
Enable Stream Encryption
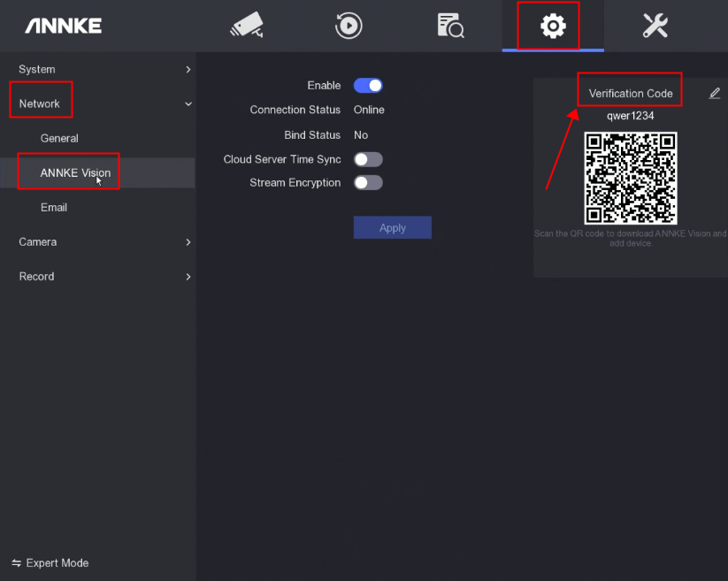click(368, 183)
